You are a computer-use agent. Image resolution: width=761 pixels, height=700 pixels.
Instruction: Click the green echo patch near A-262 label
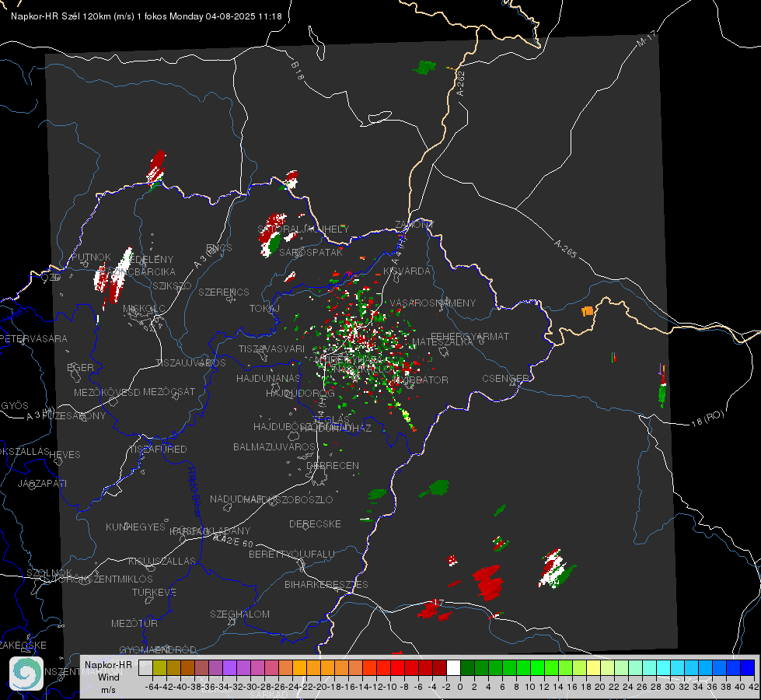(x=424, y=67)
